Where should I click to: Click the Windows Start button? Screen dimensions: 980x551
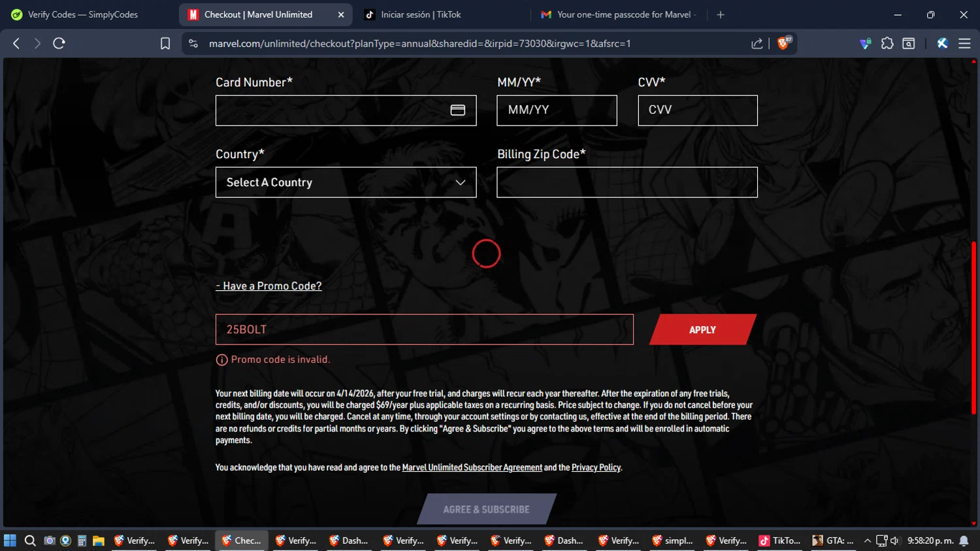(10, 541)
